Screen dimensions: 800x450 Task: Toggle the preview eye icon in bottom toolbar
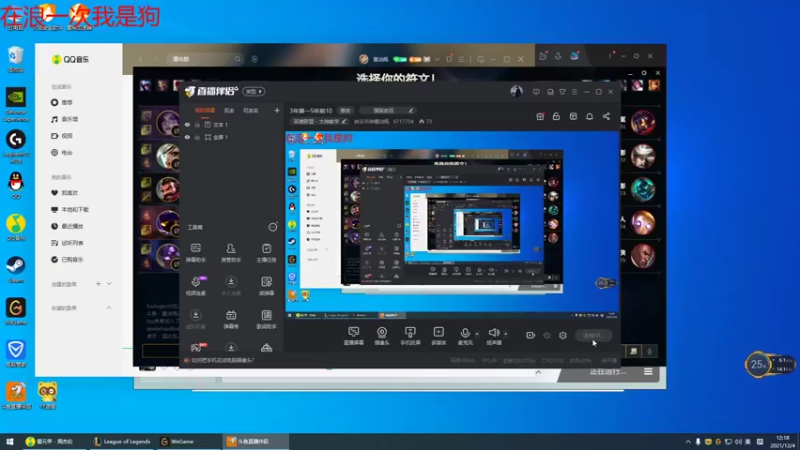click(547, 335)
